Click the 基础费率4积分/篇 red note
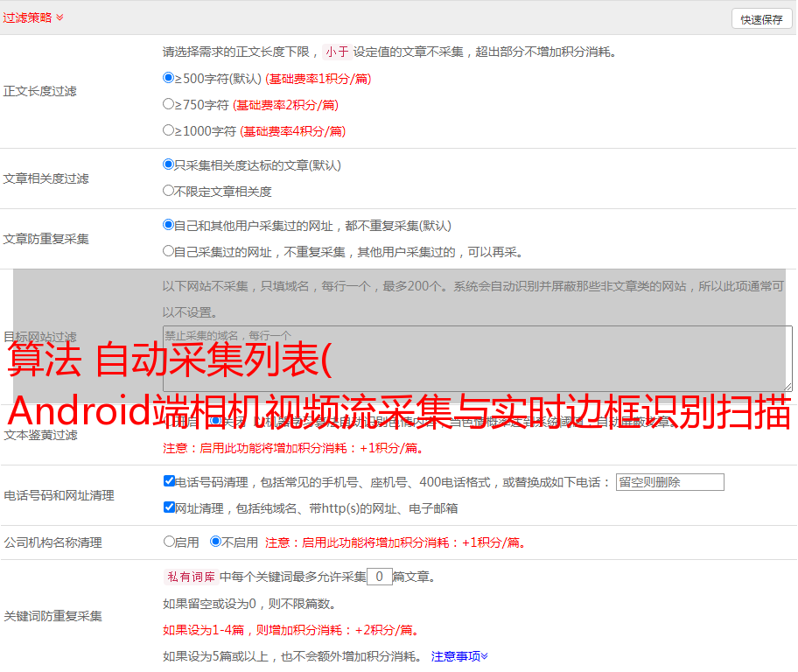The width and height of the screenshot is (798, 672). pyautogui.click(x=292, y=131)
